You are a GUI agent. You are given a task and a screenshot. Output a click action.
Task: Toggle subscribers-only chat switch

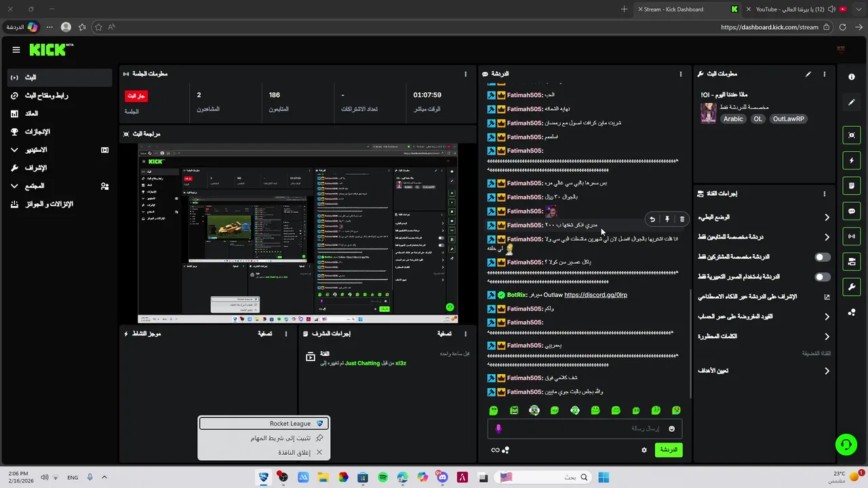[823, 257]
